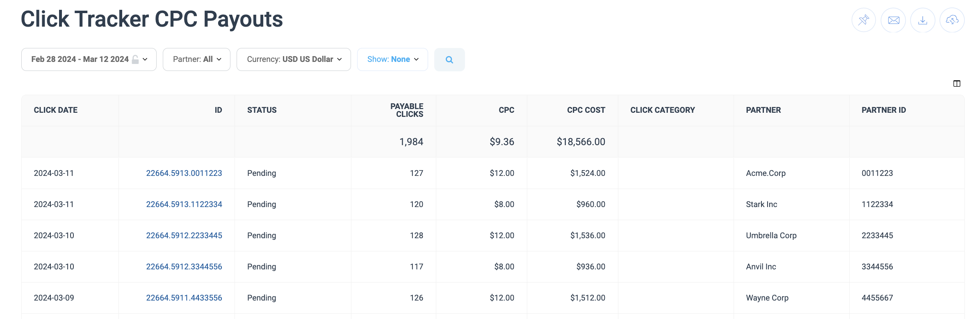Open the email report envelope icon
Image resolution: width=980 pixels, height=319 pixels.
pyautogui.click(x=893, y=20)
